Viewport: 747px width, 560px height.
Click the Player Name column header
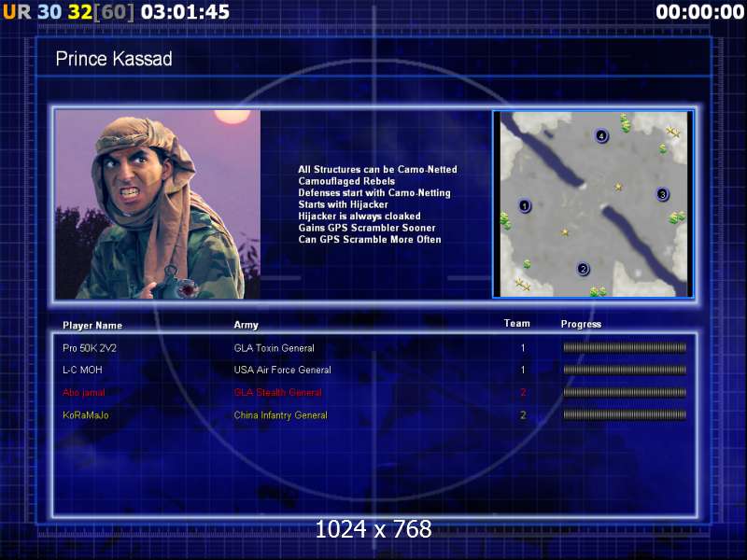(92, 325)
